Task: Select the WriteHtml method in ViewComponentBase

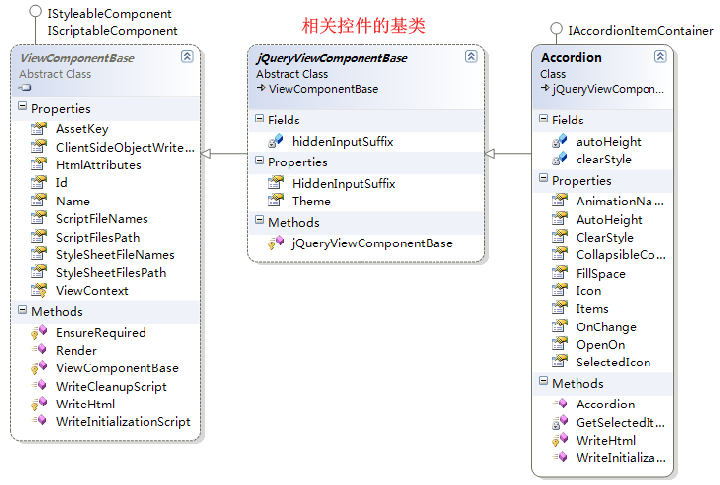Action: [106, 404]
